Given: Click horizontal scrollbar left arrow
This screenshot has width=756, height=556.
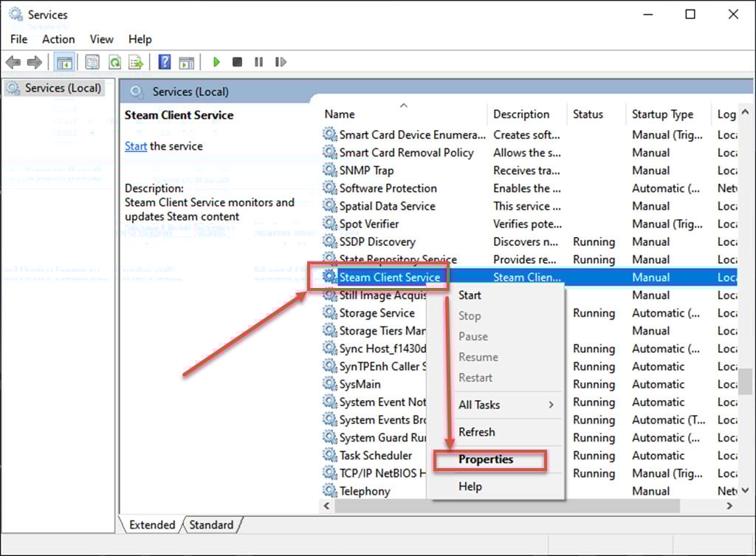Looking at the screenshot, I should (x=327, y=506).
